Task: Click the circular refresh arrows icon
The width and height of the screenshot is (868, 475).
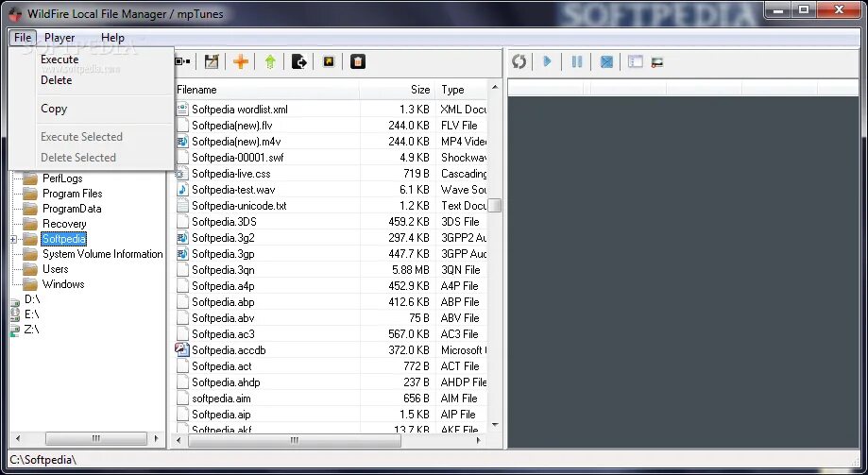Action: (x=519, y=61)
